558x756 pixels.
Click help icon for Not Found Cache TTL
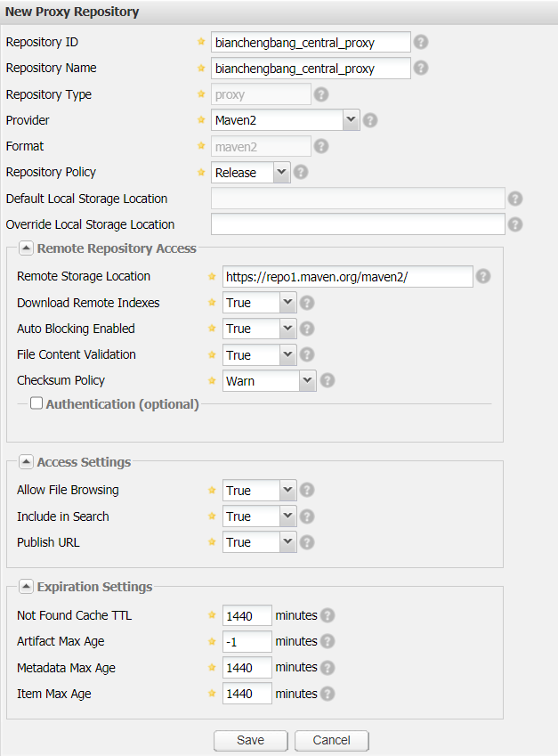tap(328, 615)
